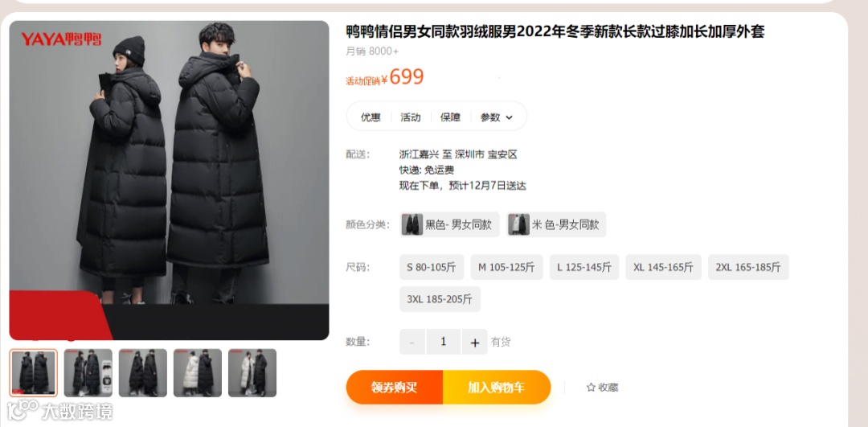The height and width of the screenshot is (427, 868).
Task: Open the 活动 tab
Action: click(411, 117)
